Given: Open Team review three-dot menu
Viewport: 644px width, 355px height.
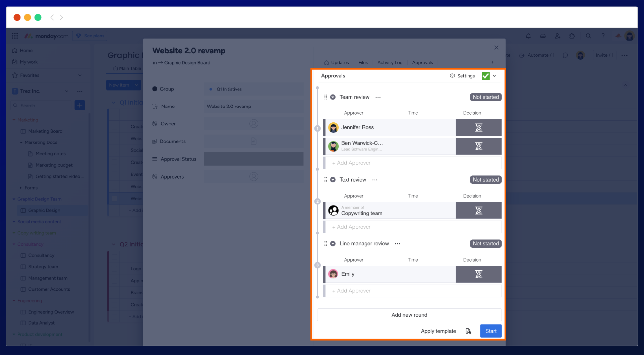Looking at the screenshot, I should coord(378,97).
